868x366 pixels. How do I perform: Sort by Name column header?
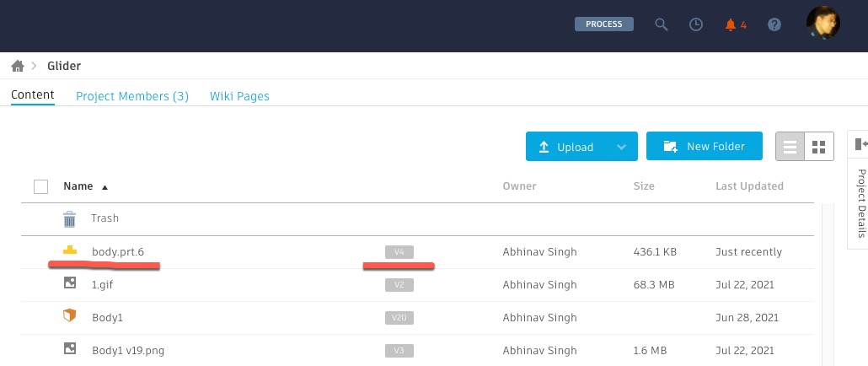coord(78,186)
